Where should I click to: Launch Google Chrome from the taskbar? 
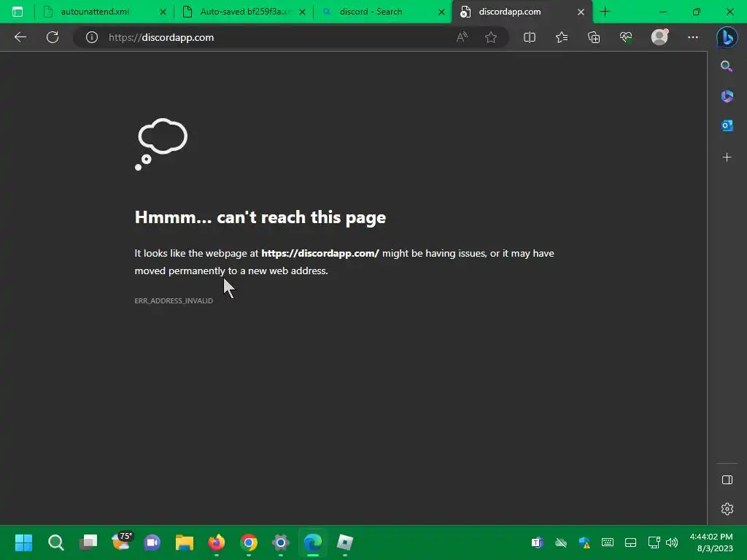pyautogui.click(x=249, y=542)
